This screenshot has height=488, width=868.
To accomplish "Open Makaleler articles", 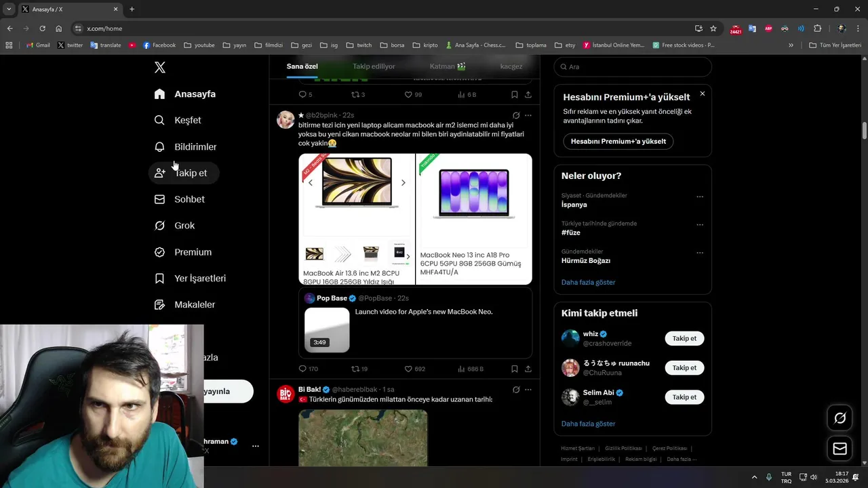I will (x=184, y=305).
